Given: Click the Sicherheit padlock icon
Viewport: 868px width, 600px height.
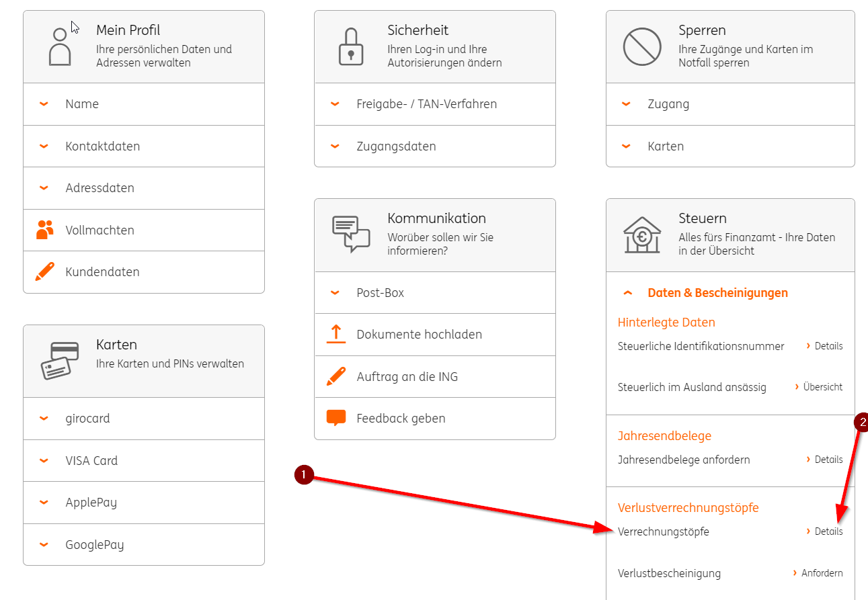Looking at the screenshot, I should click(x=350, y=47).
